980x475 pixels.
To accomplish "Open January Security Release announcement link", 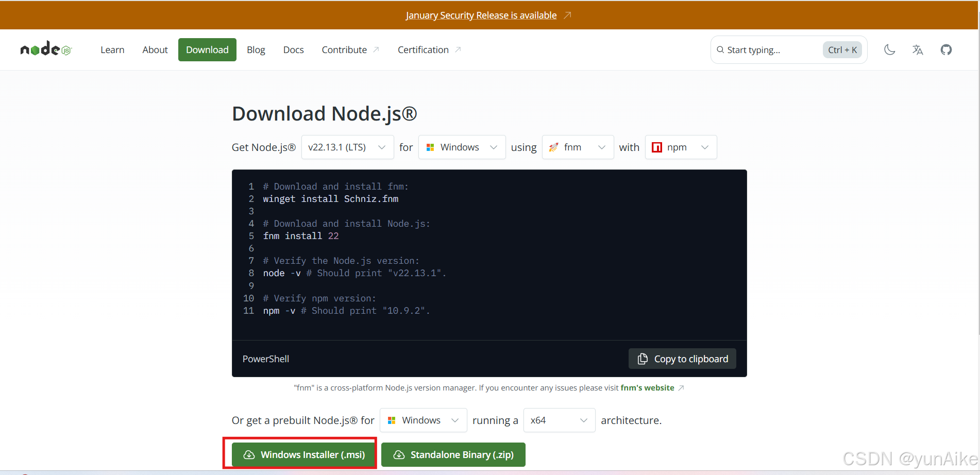I will [481, 15].
